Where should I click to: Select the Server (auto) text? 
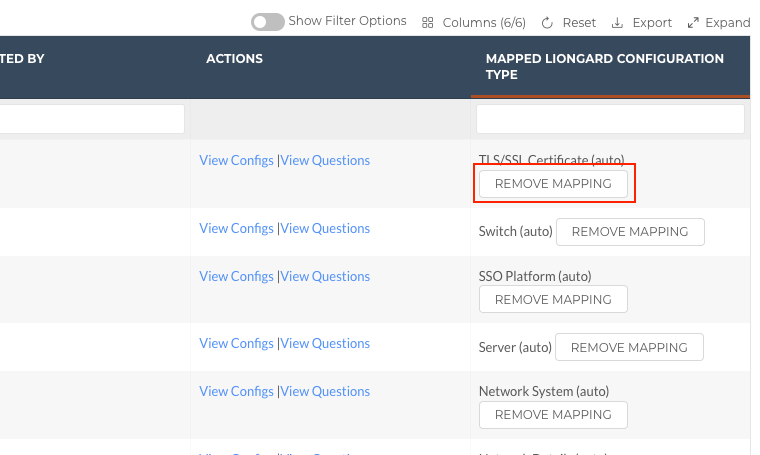515,347
